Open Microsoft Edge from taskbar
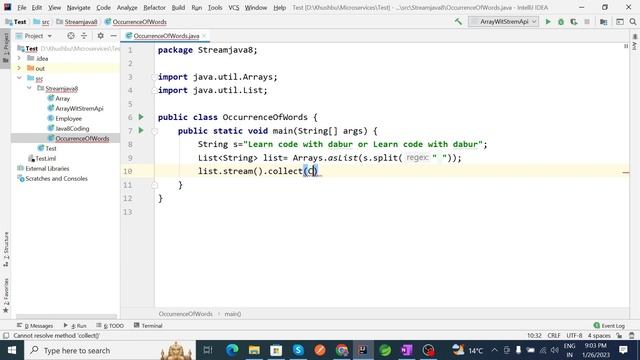This screenshot has width=640, height=360. (232, 350)
